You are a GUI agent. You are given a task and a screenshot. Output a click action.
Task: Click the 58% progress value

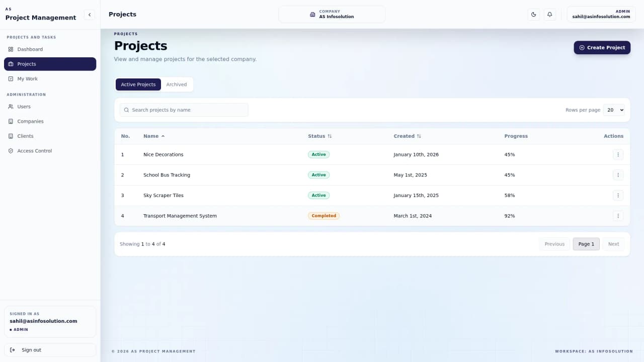510,195
